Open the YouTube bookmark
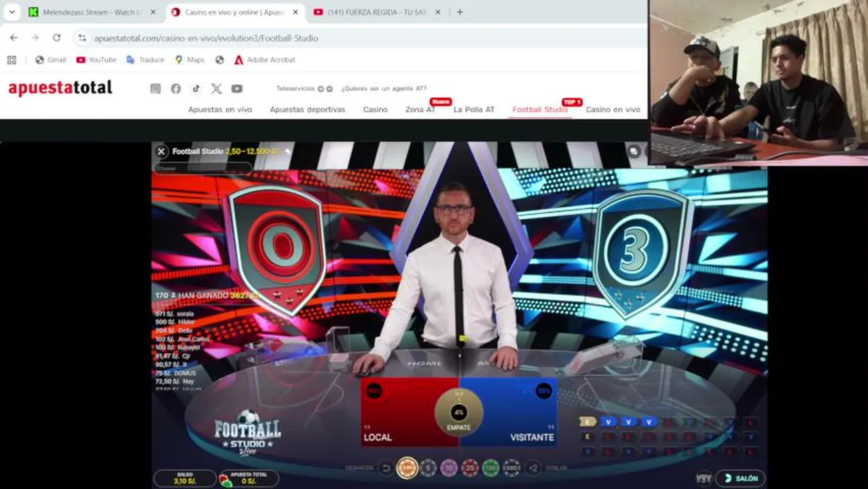Image resolution: width=868 pixels, height=489 pixels. (x=96, y=60)
